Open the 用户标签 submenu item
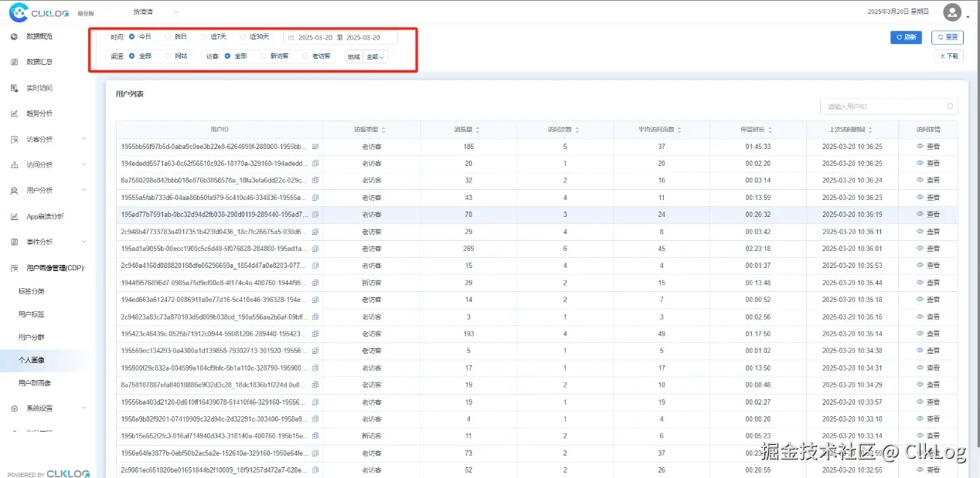 [32, 314]
